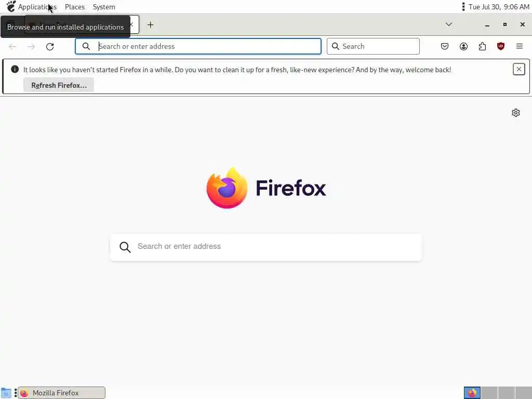Viewport: 532px width, 399px height.
Task: Open the Save to Pocket icon
Action: [445, 46]
